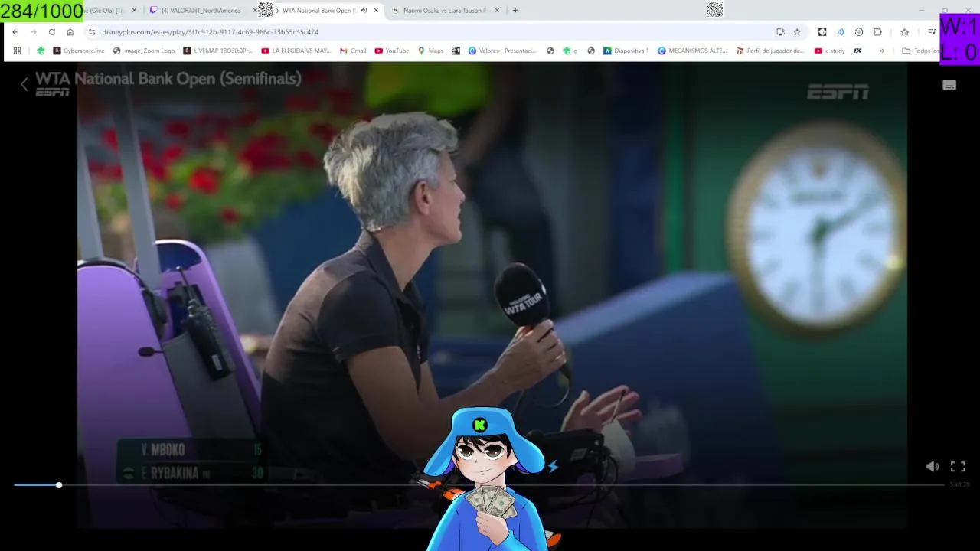Close the WTA National Bank Open tab
Screen dimensions: 980x551
tap(376, 11)
